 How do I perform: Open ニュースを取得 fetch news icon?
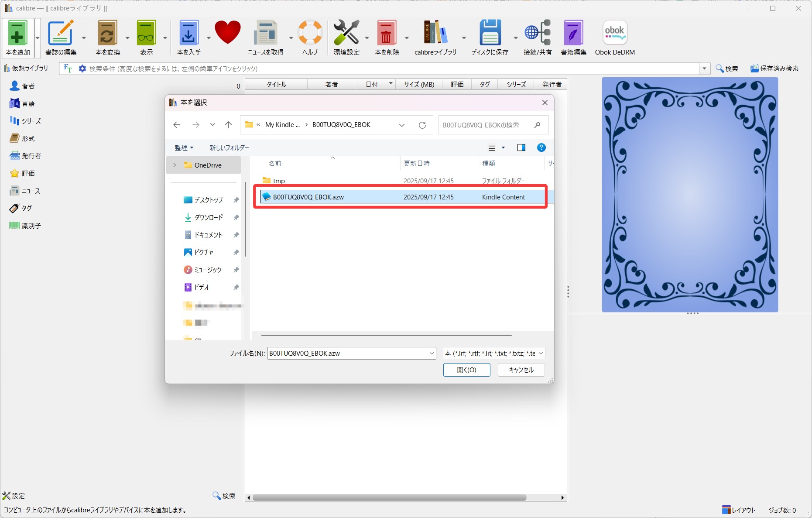coord(265,34)
